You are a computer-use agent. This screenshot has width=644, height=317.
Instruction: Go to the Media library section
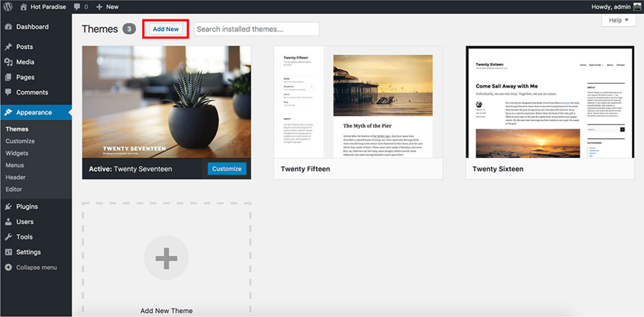[x=25, y=62]
